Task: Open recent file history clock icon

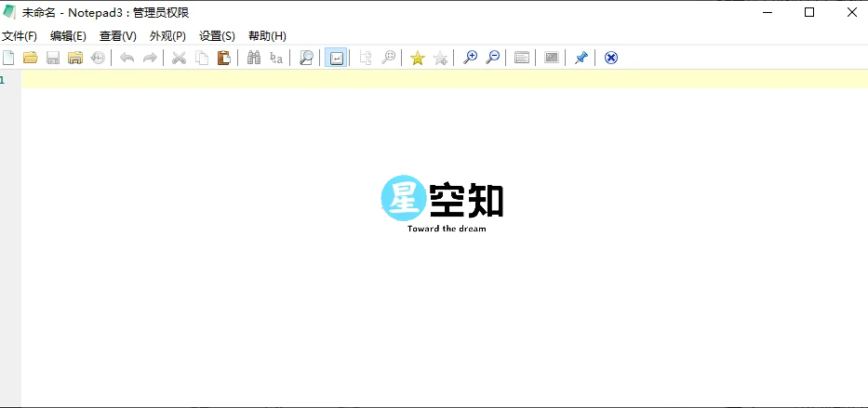Action: click(98, 58)
